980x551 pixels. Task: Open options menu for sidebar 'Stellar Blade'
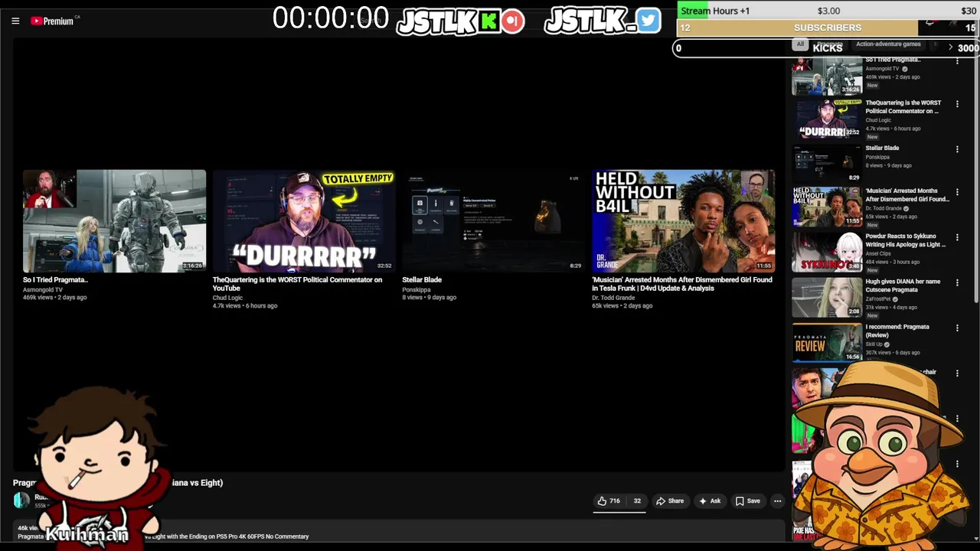click(x=957, y=149)
